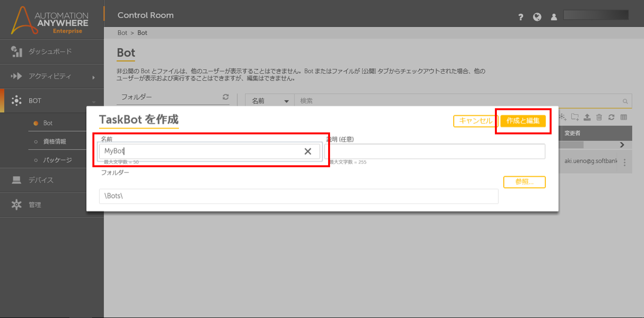The width and height of the screenshot is (644, 318).
Task: Open the 名前 search filter dropdown
Action: 270,101
